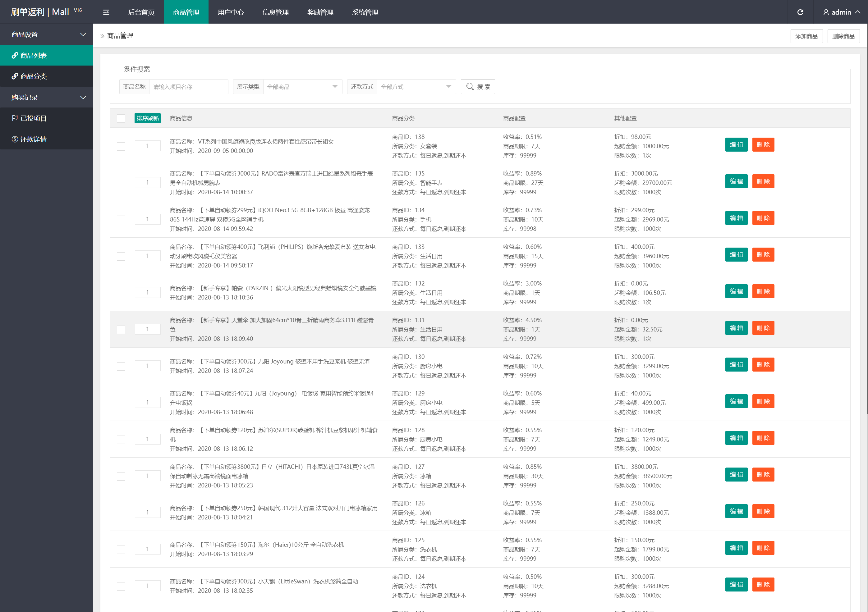The width and height of the screenshot is (868, 612).
Task: Click the refresh icon in top bar
Action: [x=800, y=12]
